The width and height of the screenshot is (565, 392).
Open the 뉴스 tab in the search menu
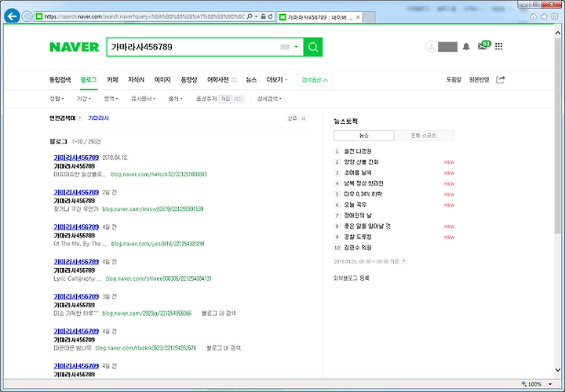coord(251,79)
